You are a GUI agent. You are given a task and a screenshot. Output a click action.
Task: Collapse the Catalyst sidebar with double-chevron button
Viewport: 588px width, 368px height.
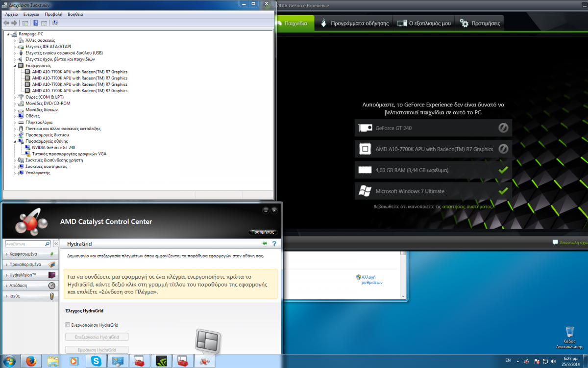pyautogui.click(x=56, y=244)
